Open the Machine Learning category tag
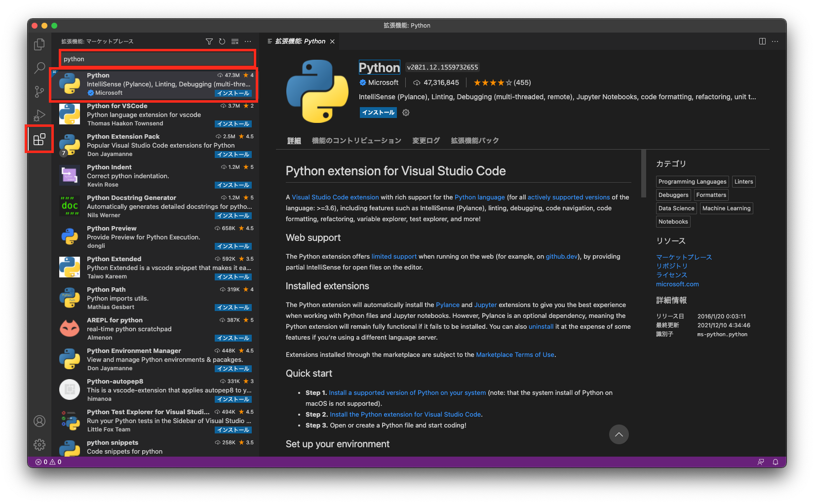The width and height of the screenshot is (814, 504). pos(726,208)
